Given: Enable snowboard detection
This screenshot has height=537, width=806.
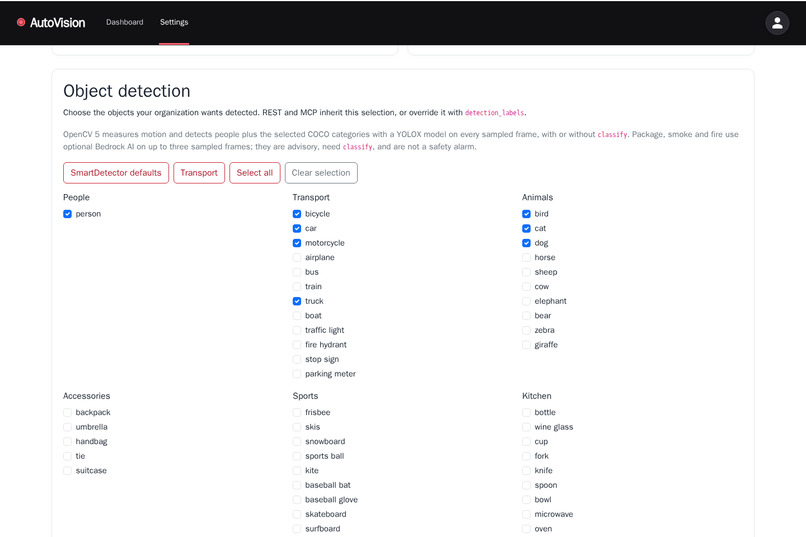Looking at the screenshot, I should coord(297,441).
